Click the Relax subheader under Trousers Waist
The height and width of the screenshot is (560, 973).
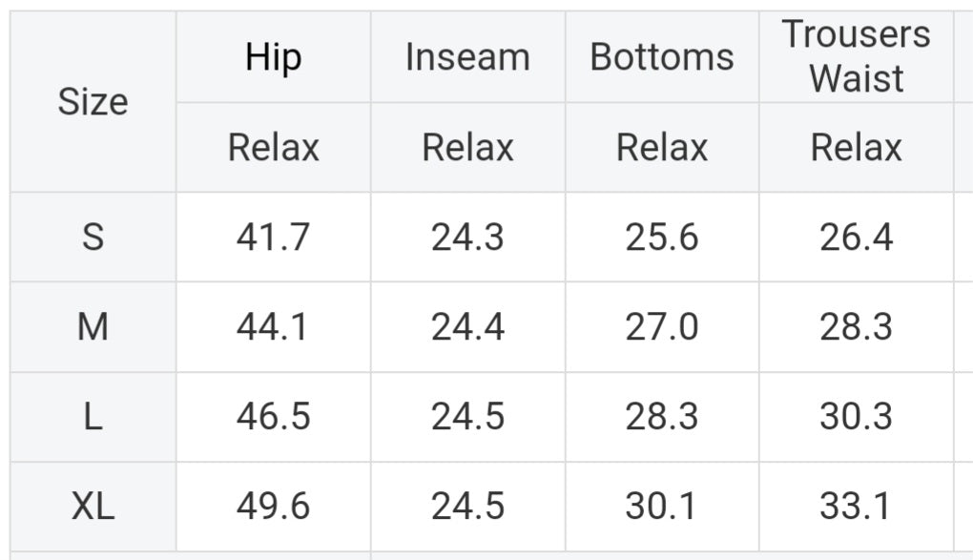click(856, 147)
